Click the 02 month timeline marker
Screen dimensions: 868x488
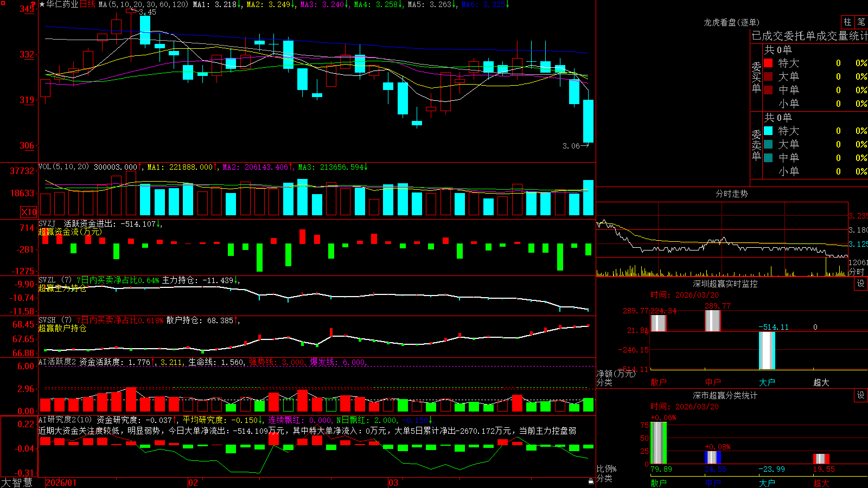(x=193, y=483)
